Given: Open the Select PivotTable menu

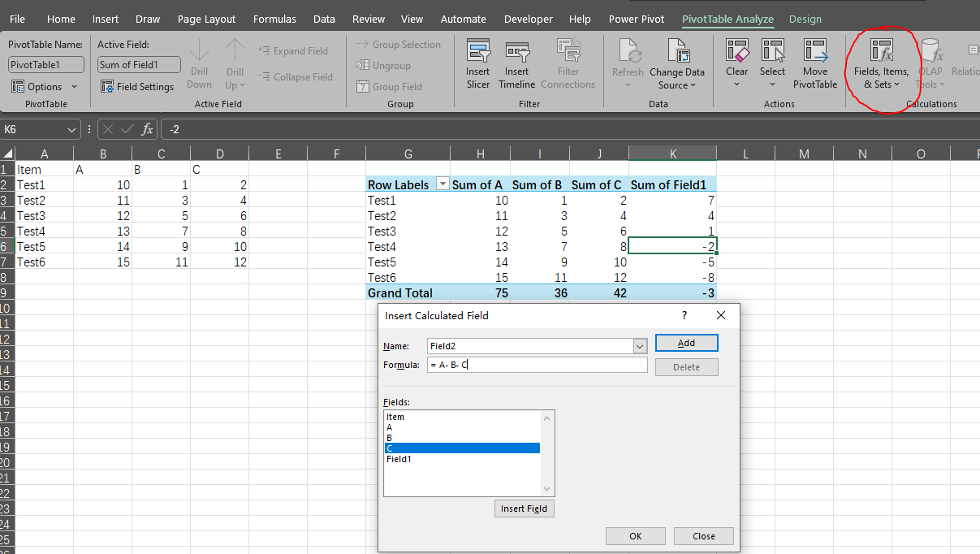Looking at the screenshot, I should click(x=772, y=63).
